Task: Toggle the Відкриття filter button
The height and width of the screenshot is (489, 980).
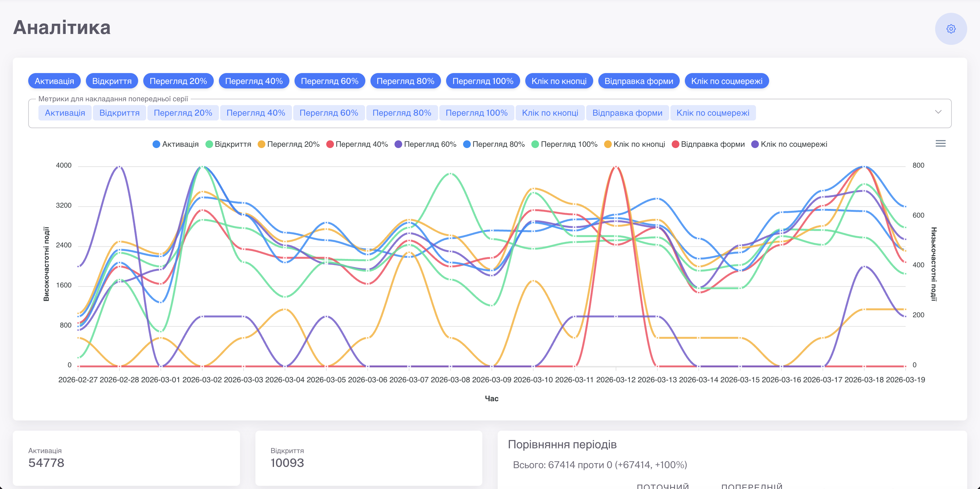Action: tap(112, 81)
